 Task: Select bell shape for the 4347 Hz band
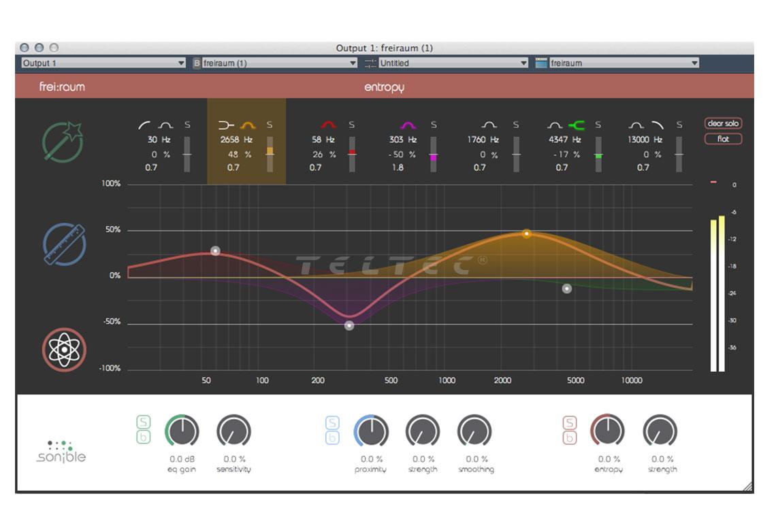[x=555, y=125]
